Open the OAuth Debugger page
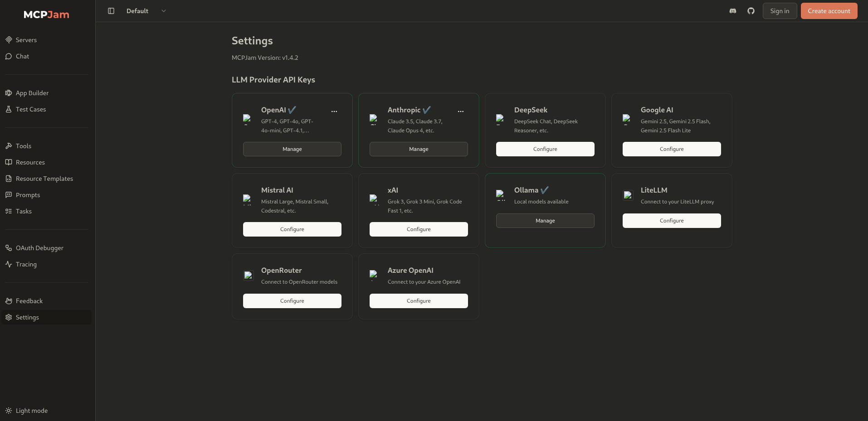This screenshot has width=868, height=421. pos(46,248)
